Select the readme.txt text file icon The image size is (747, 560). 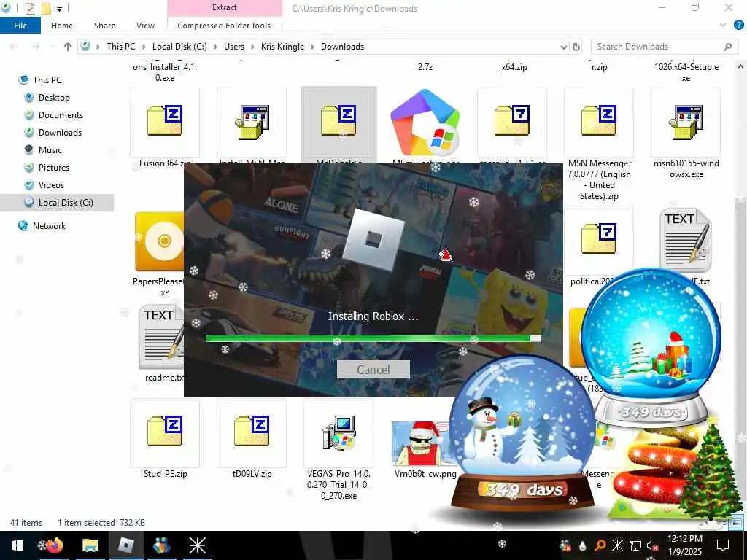point(161,337)
